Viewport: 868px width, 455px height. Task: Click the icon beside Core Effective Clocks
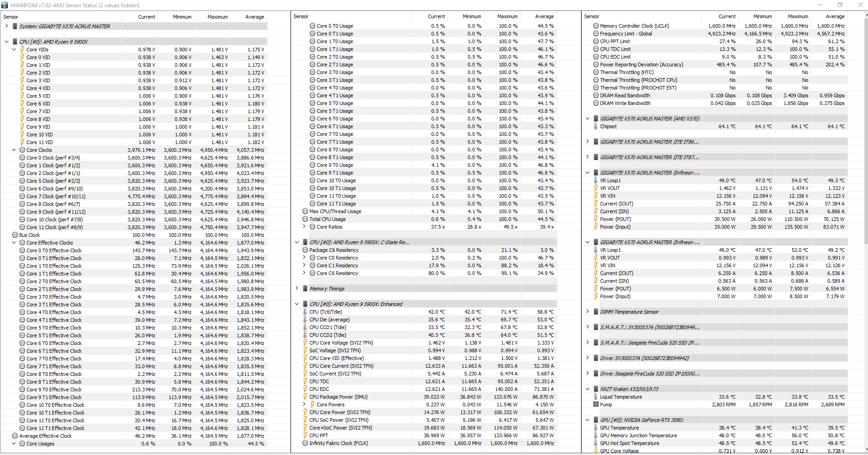[22, 243]
